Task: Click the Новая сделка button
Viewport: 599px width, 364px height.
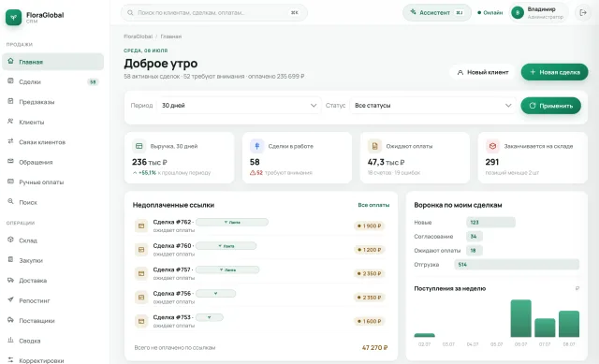Action: (x=554, y=72)
